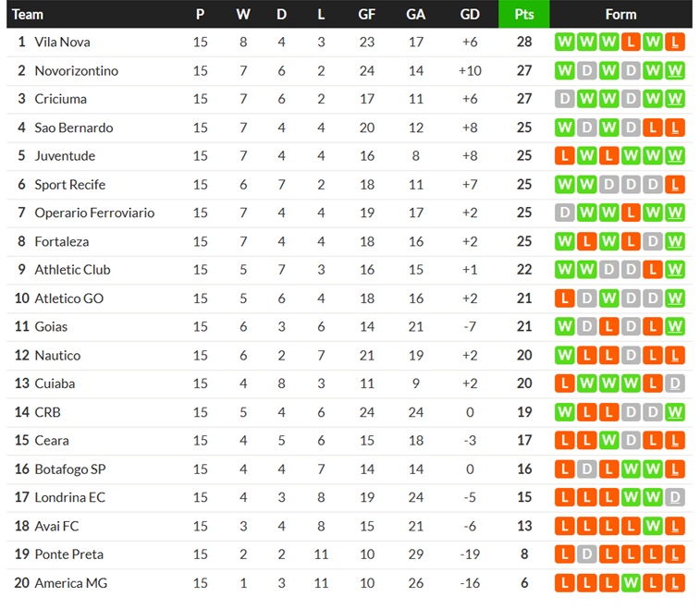Click America MG's only win form badge

(631, 583)
